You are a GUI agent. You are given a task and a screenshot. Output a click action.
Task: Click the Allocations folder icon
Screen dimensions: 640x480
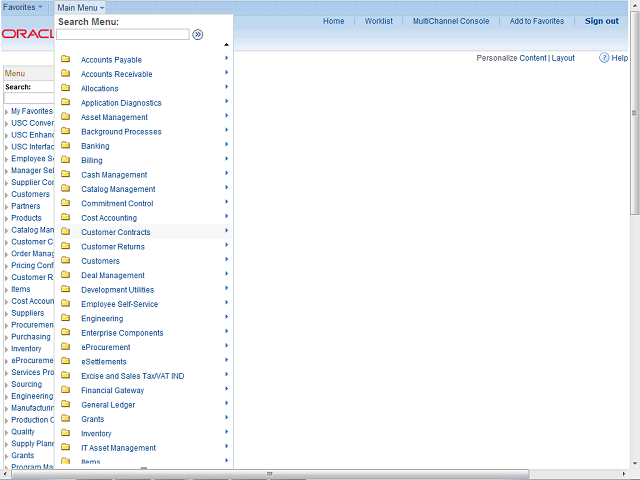coord(65,88)
